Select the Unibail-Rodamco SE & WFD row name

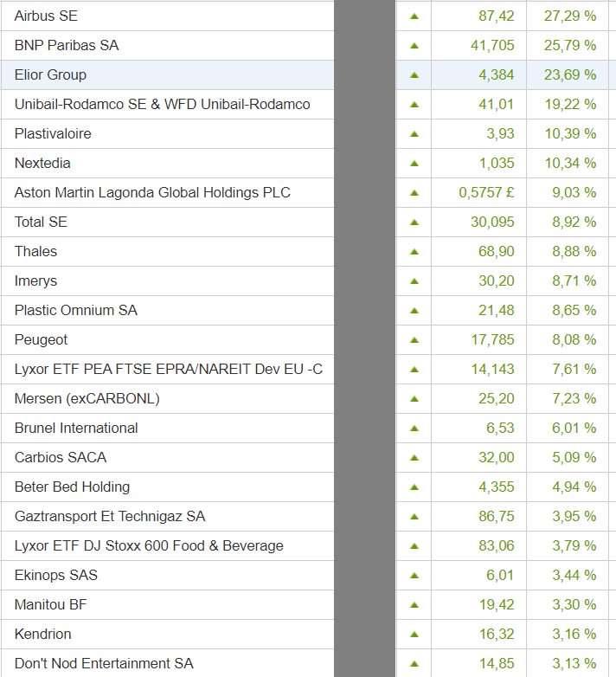pos(162,104)
